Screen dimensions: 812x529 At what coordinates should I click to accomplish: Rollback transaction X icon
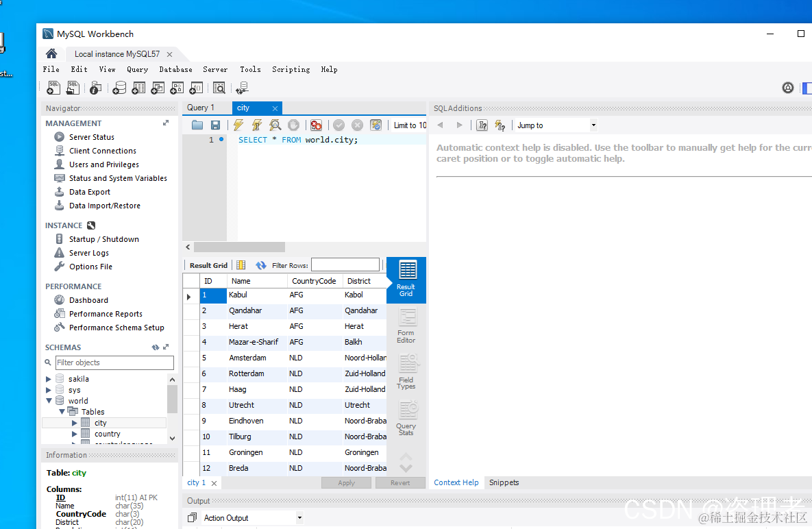coord(357,125)
